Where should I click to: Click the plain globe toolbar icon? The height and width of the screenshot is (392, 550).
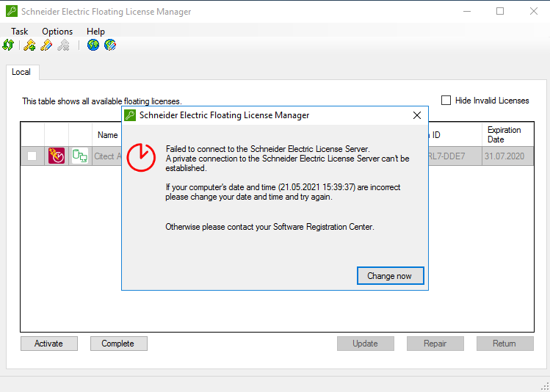93,45
